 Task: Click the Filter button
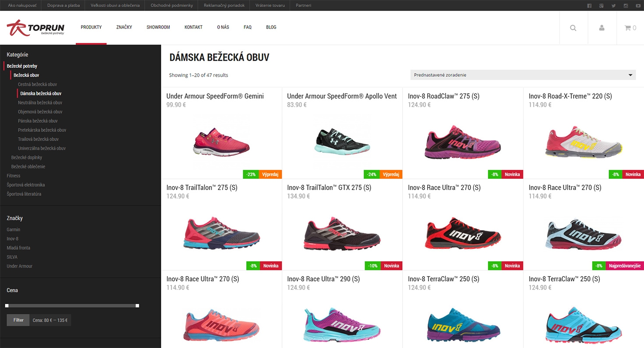(x=18, y=320)
